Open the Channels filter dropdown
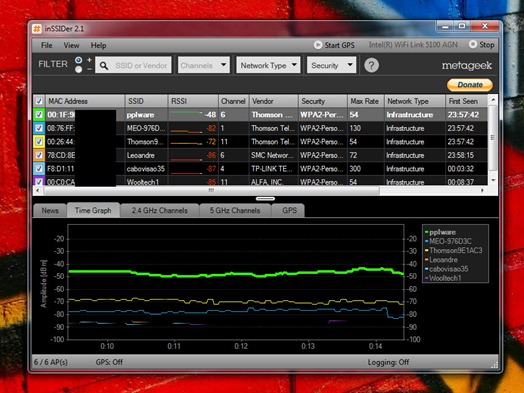This screenshot has height=393, width=524. 204,65
